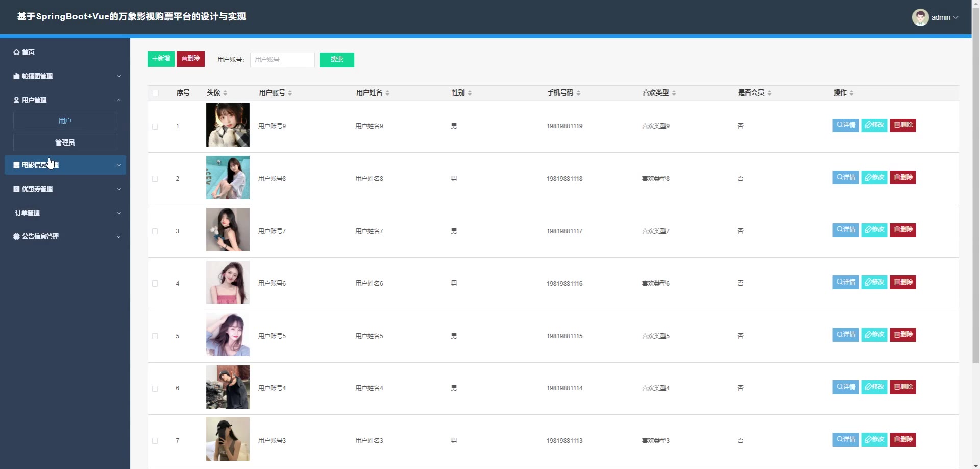Collapse the 用户管理 chevron
980x469 pixels.
[x=119, y=100]
